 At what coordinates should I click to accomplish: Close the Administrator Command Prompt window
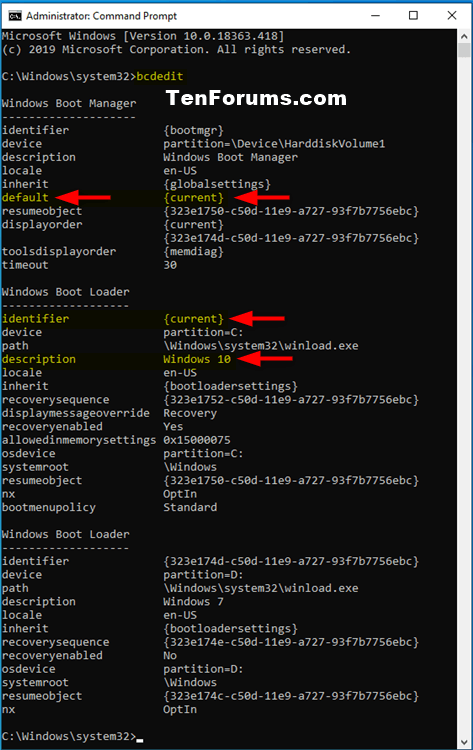tap(451, 15)
